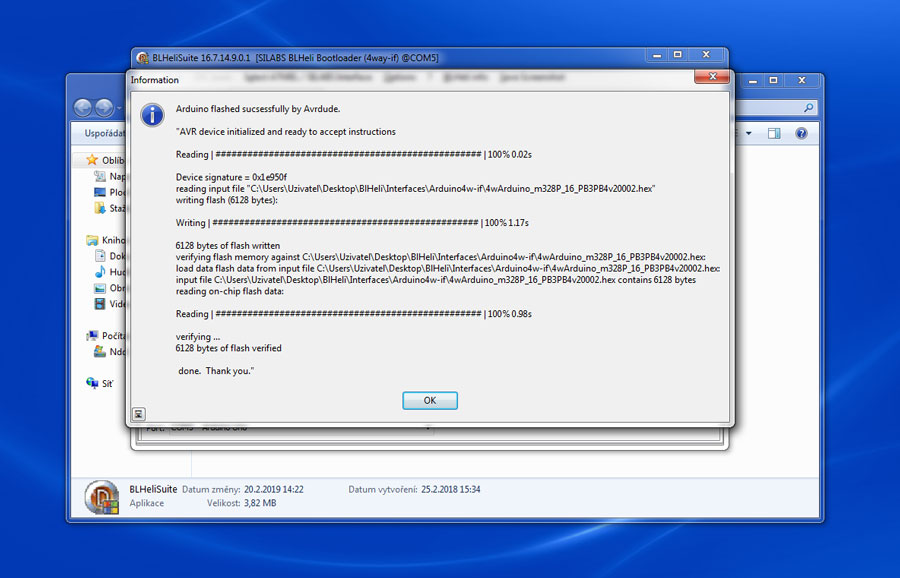The height and width of the screenshot is (578, 900).
Task: Click the Writing progress line ending 1.17s
Action: click(x=352, y=223)
